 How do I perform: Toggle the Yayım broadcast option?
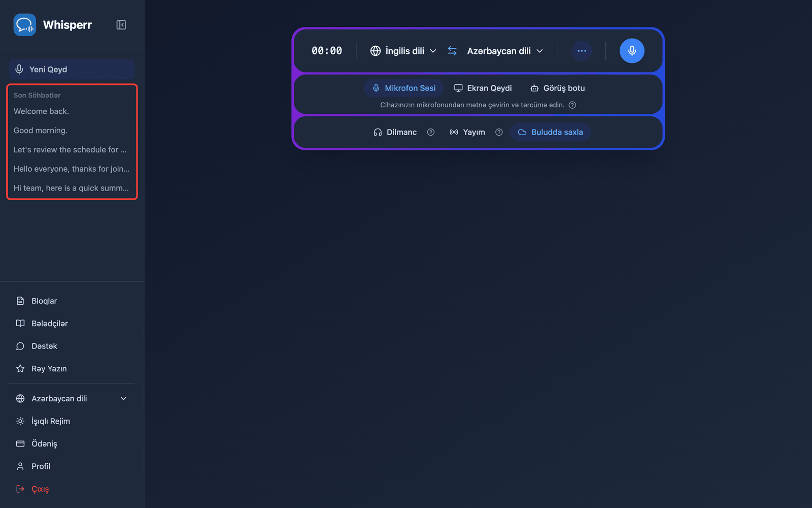(x=467, y=132)
